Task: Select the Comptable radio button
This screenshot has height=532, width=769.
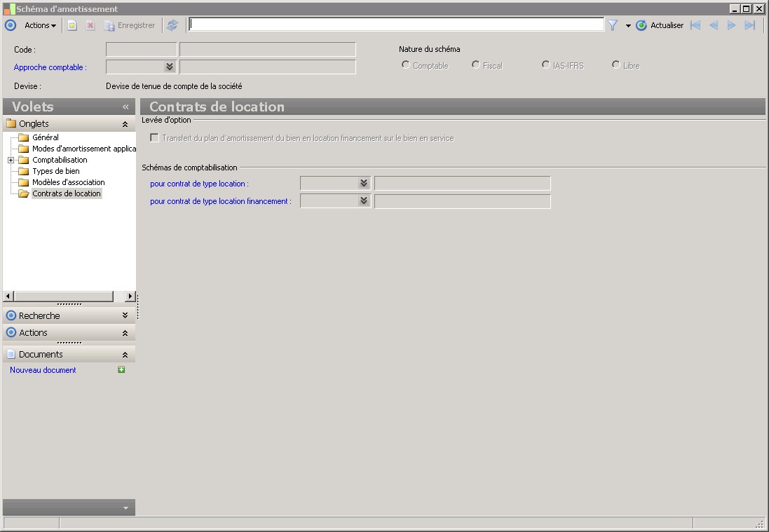Action: click(x=406, y=64)
